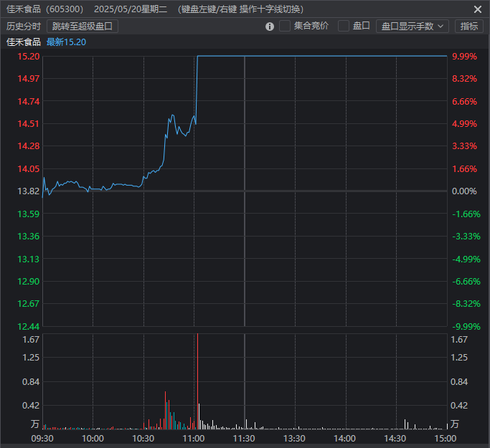The image size is (490, 448).
Task: Close the 佳禾食品 intraday chart window
Action: pos(478,9)
